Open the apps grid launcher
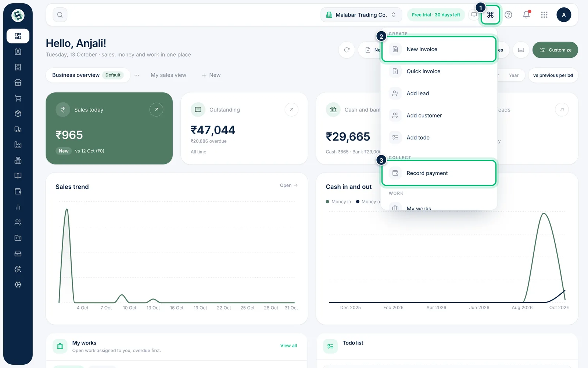This screenshot has height=368, width=588. 544,15
